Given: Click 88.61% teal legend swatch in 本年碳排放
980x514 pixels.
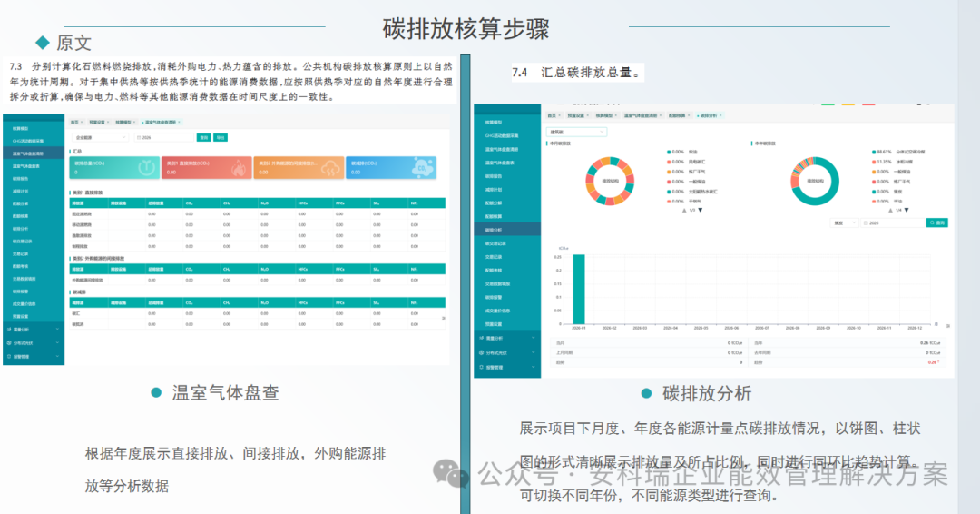Looking at the screenshot, I should point(874,152).
